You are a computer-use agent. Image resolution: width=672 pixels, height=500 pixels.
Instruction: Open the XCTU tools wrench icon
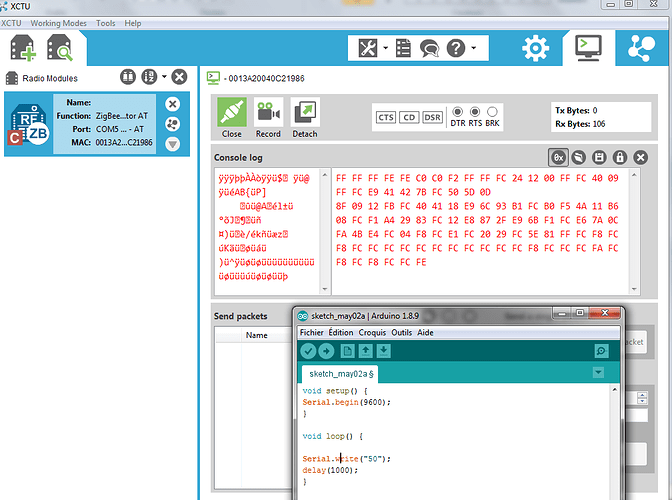pyautogui.click(x=368, y=48)
